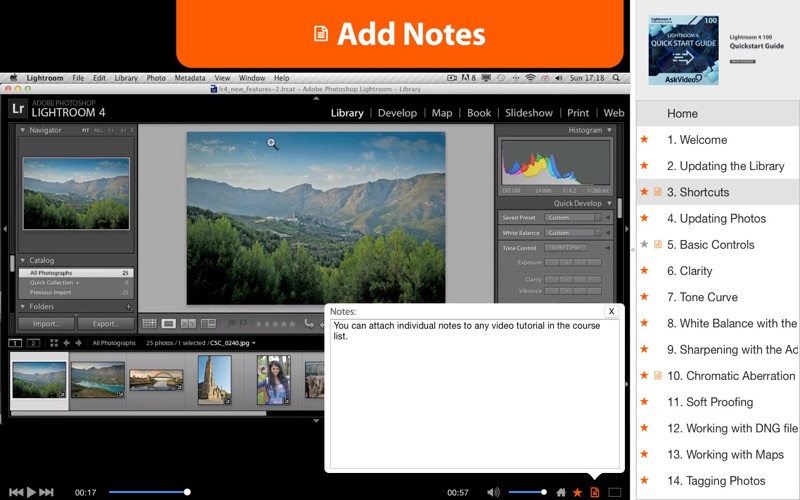Jump to the previous video with rewind icon
Image resolution: width=800 pixels, height=500 pixels.
tap(16, 492)
